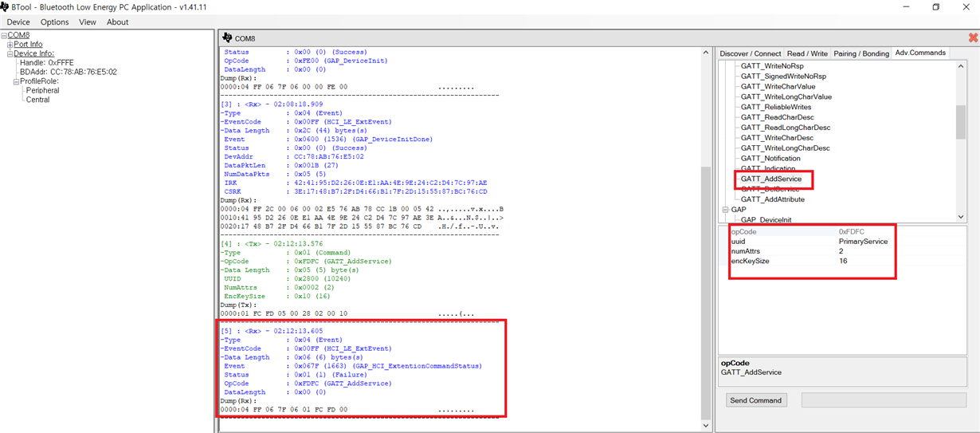Select the Handle: 0xFFFE entry

46,62
